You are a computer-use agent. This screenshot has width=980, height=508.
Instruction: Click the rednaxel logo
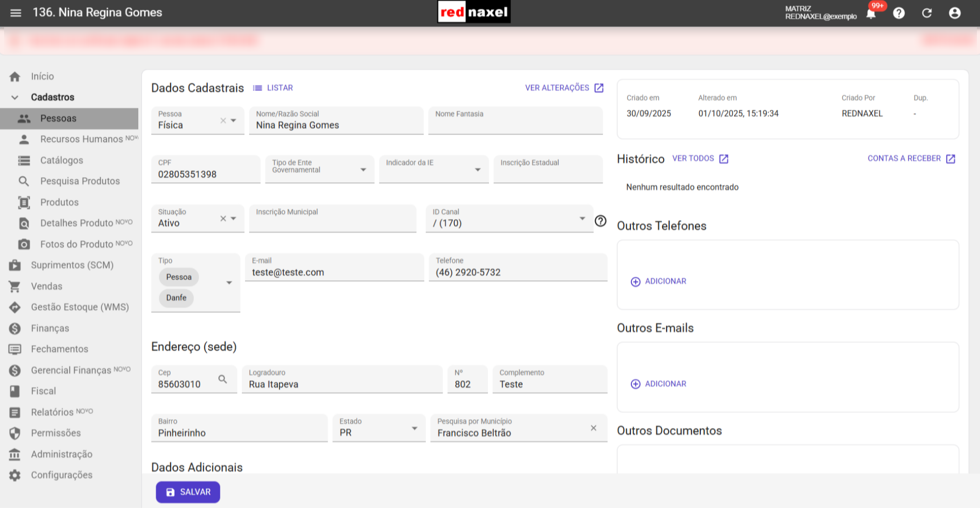[474, 12]
